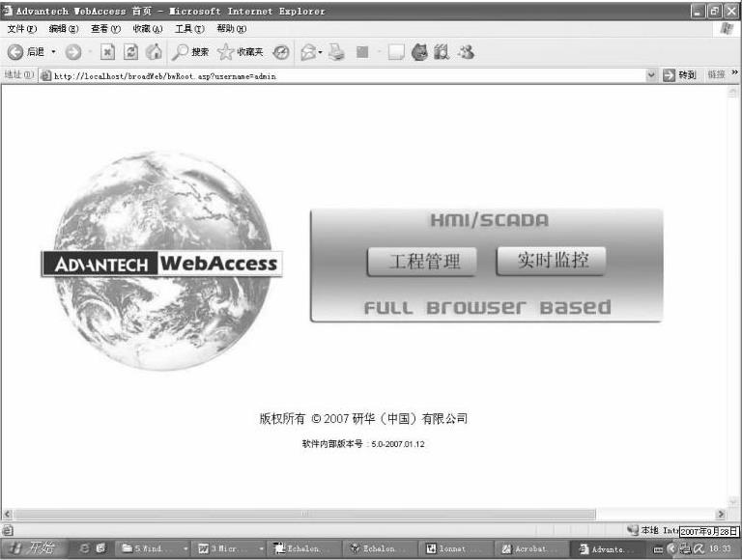Click the cat-face toolbar icon
The height and width of the screenshot is (560, 742).
click(419, 52)
